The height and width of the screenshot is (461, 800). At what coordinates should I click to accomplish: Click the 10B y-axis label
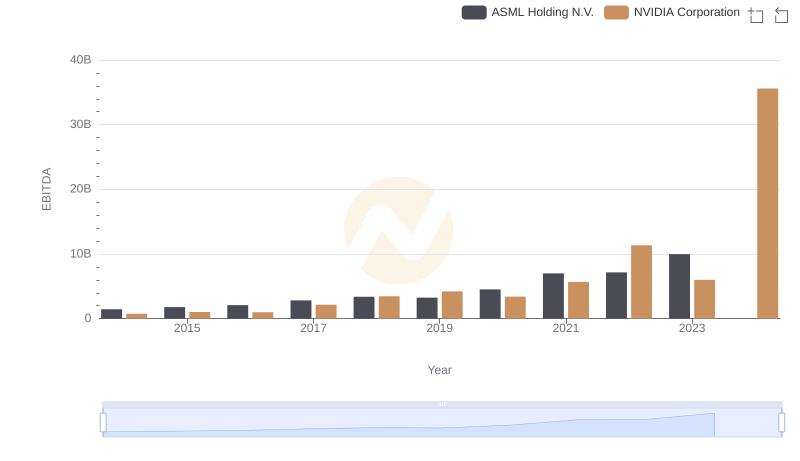(81, 254)
